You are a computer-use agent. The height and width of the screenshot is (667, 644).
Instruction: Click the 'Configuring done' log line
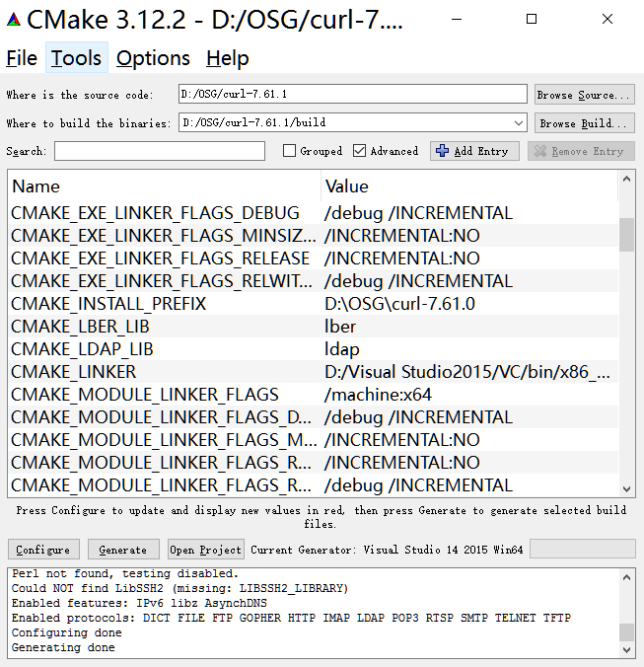click(x=67, y=632)
